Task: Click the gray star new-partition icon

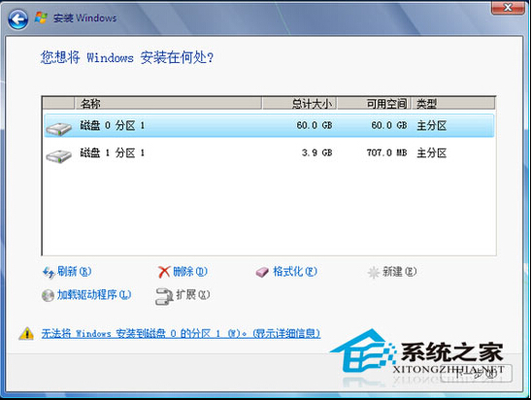Action: 374,272
